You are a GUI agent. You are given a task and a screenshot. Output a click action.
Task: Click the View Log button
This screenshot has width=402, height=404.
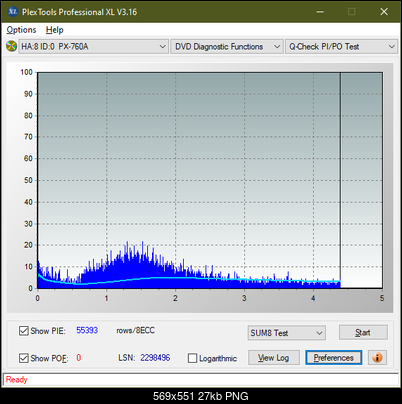pos(274,358)
